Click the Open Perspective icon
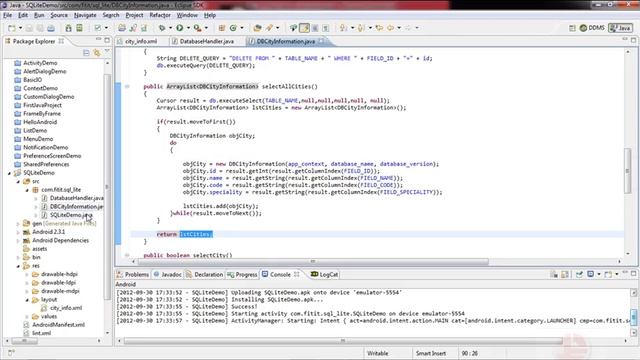This screenshot has width=640, height=360. click(572, 28)
